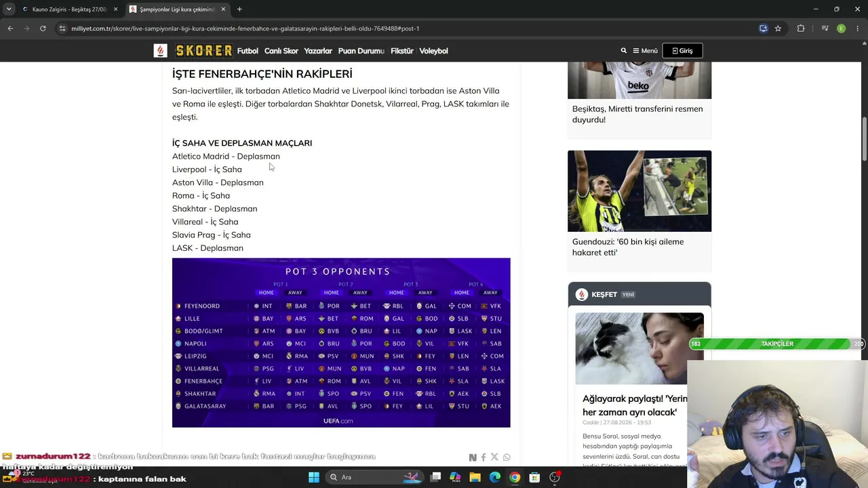Go to the Futbol section
The height and width of the screenshot is (488, 868).
pos(248,51)
